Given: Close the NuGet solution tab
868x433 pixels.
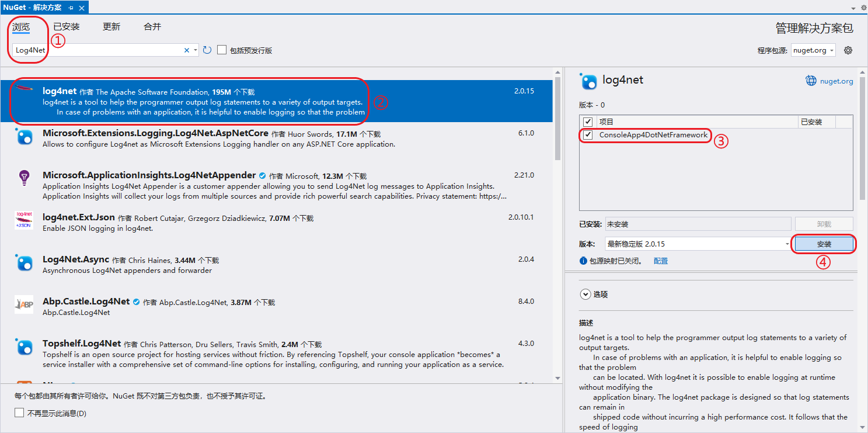Looking at the screenshot, I should coord(81,8).
